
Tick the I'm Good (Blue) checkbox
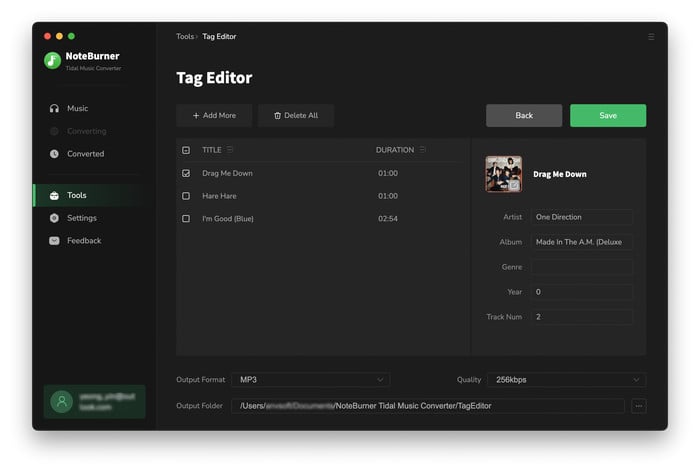[186, 218]
